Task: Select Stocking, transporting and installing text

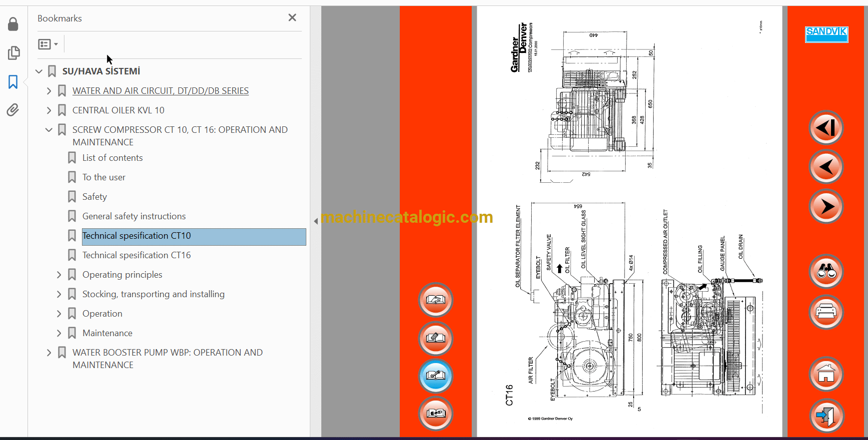Action: tap(153, 294)
